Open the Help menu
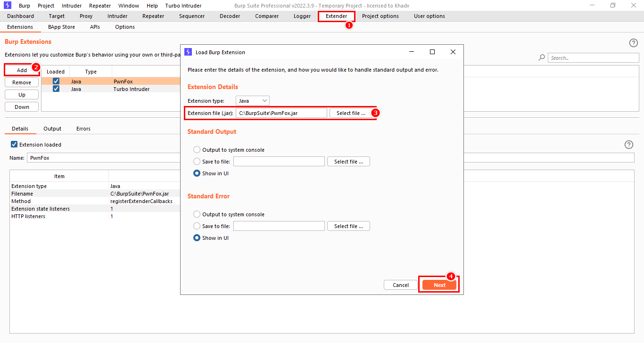644x343 pixels. (152, 6)
